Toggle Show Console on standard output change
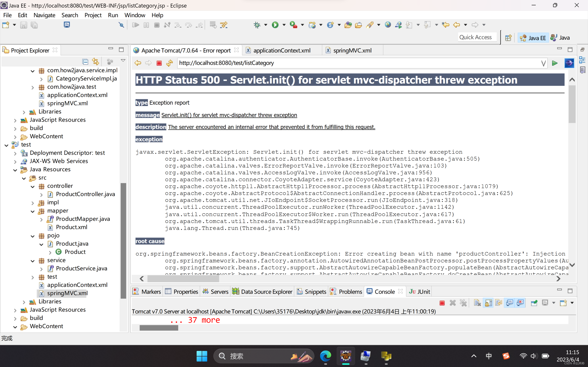Screen dimensions: 588x367 point(509,303)
